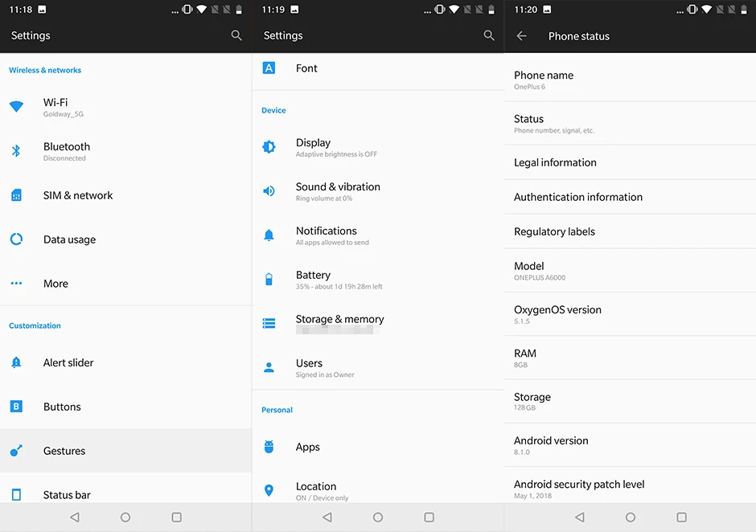This screenshot has width=756, height=532.
Task: Tap the Wi-Fi icon
Action: [x=16, y=107]
